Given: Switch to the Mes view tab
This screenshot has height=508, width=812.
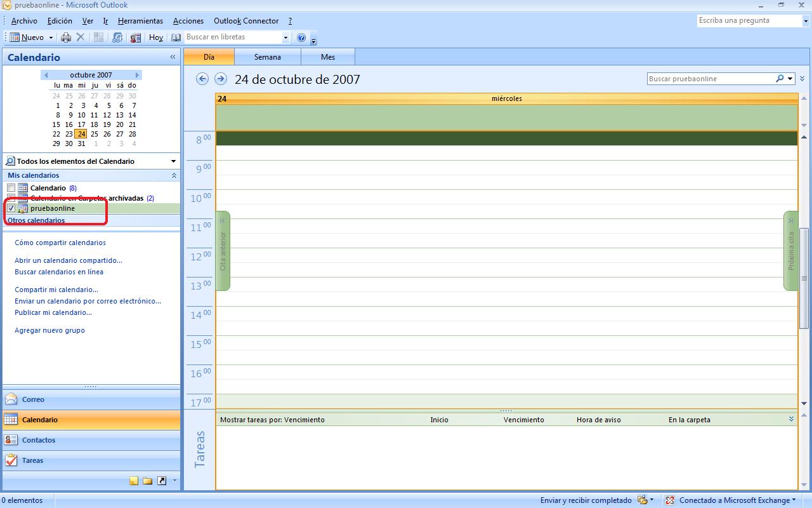Looking at the screenshot, I should [x=328, y=57].
